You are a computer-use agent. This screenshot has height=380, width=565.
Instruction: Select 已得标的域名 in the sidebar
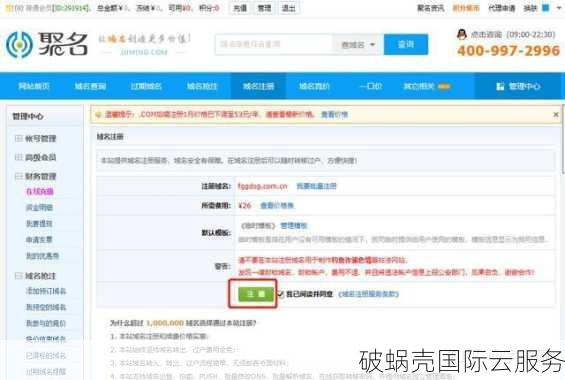46,356
